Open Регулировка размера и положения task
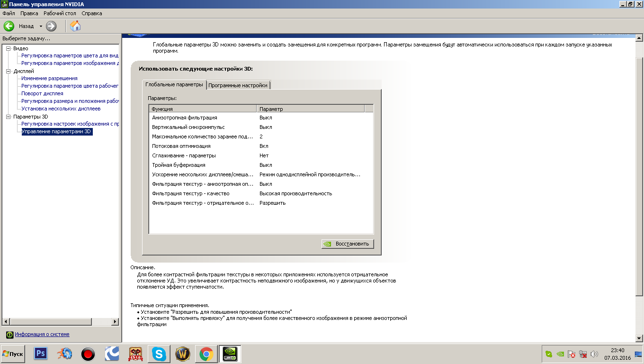 click(70, 101)
